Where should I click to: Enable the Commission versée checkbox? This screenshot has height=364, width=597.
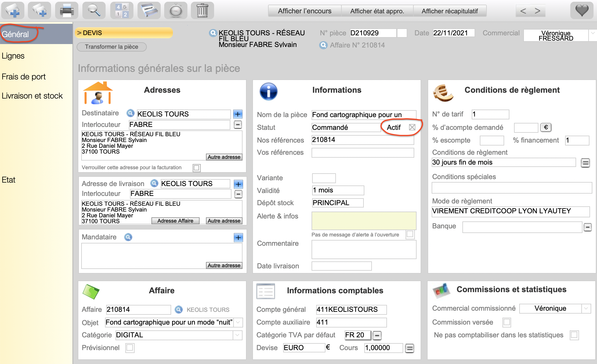506,322
